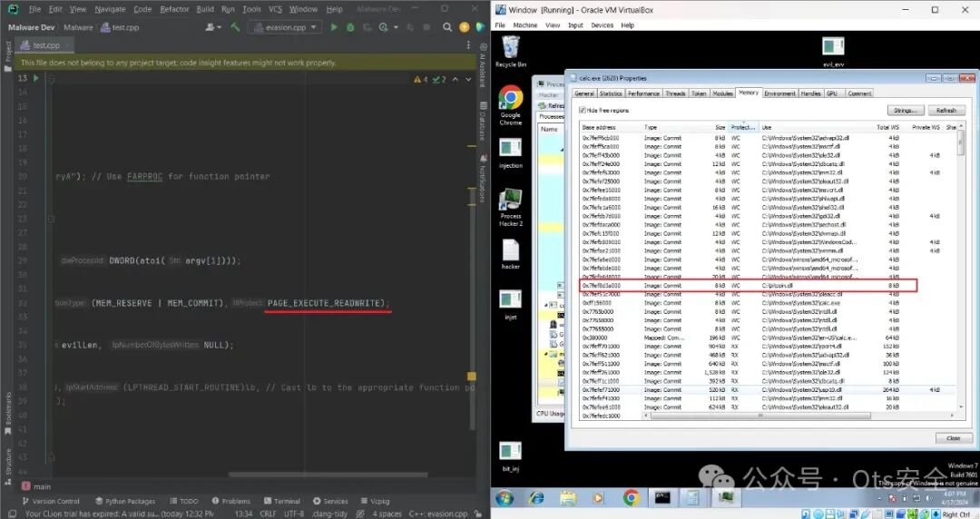Open the Services tool window

click(x=330, y=501)
